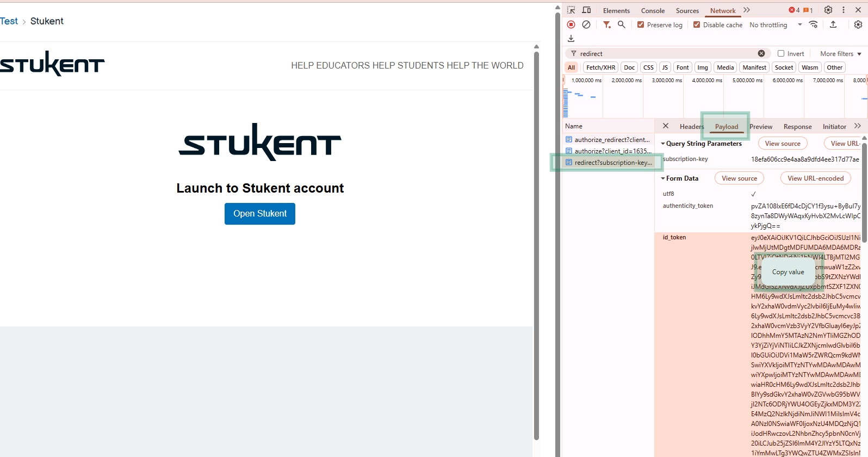
Task: Select the authorize_redirect?client request row
Action: click(x=608, y=140)
